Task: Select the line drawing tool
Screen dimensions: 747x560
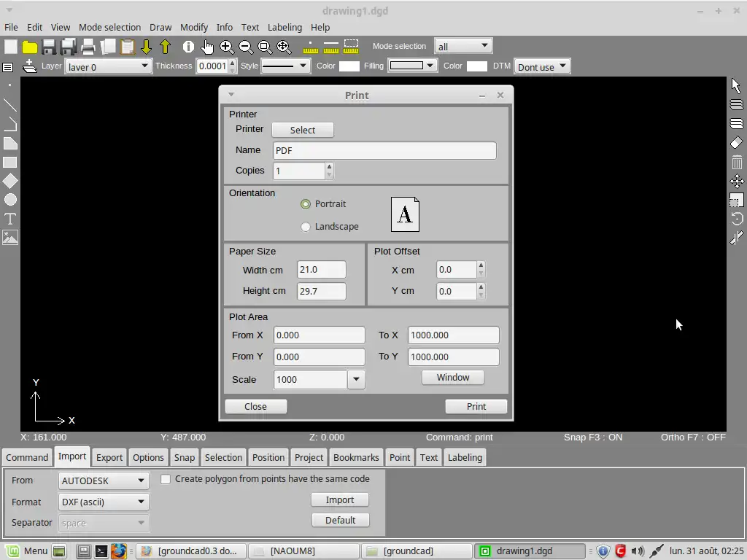Action: (x=10, y=105)
